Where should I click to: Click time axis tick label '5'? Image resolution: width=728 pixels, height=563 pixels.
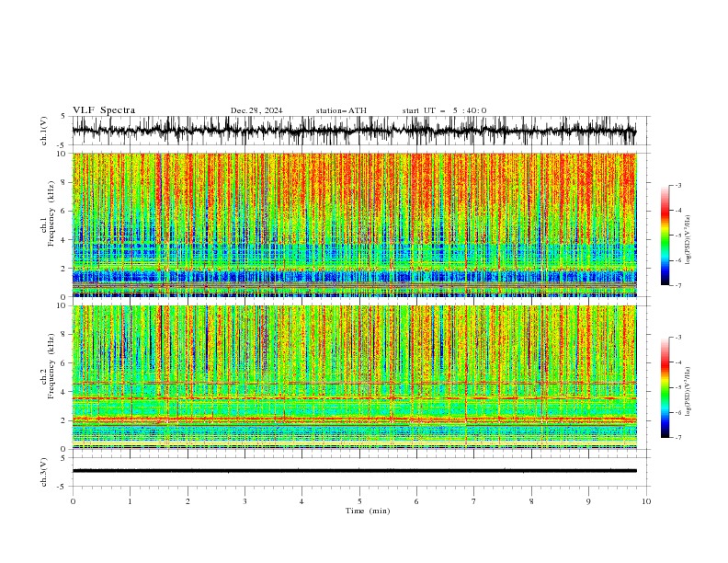coord(359,501)
